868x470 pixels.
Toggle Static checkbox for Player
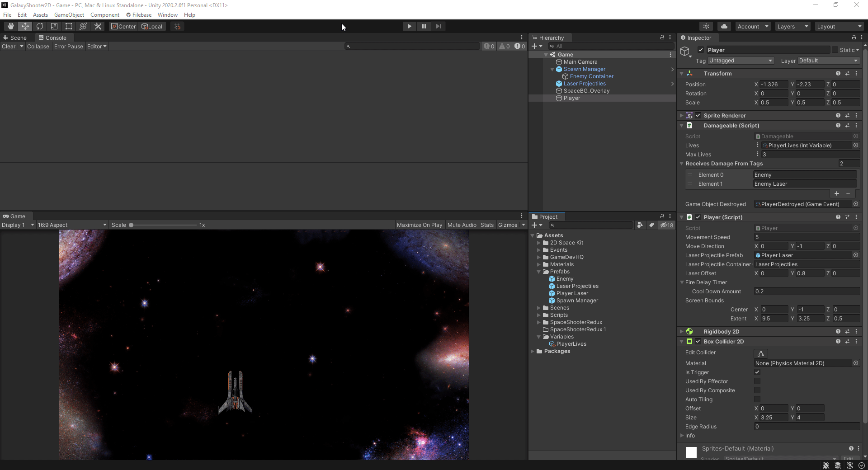click(835, 50)
